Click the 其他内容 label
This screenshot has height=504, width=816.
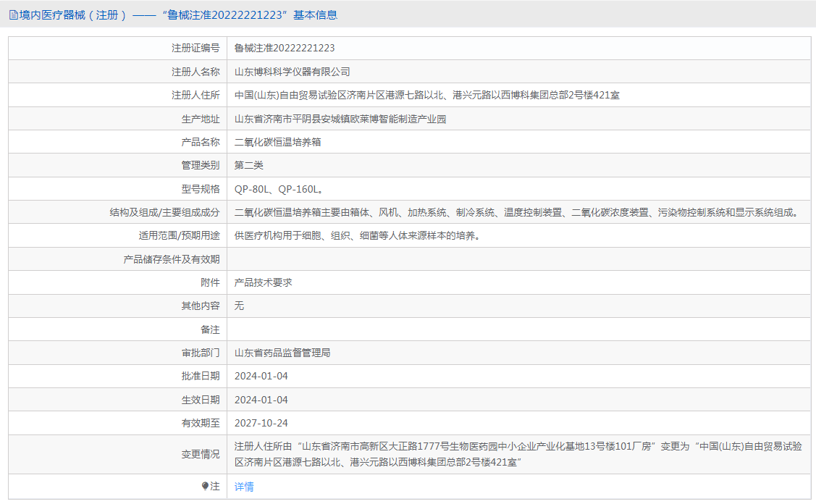click(201, 306)
